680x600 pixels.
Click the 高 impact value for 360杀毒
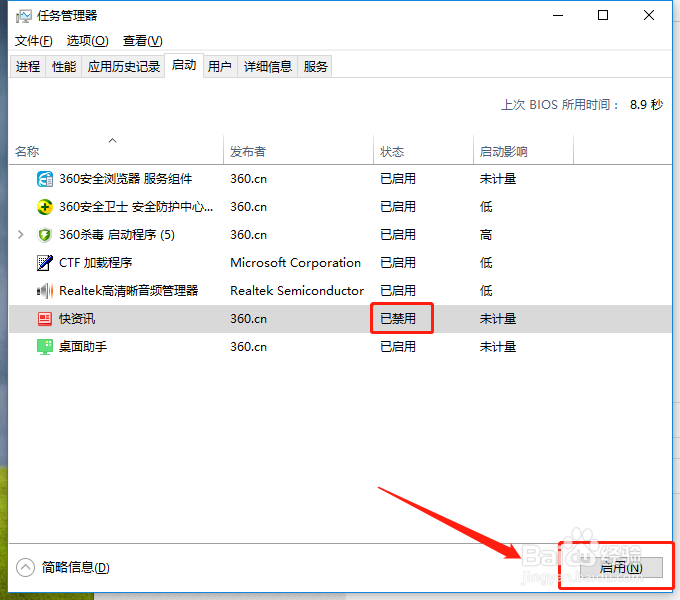click(x=486, y=235)
